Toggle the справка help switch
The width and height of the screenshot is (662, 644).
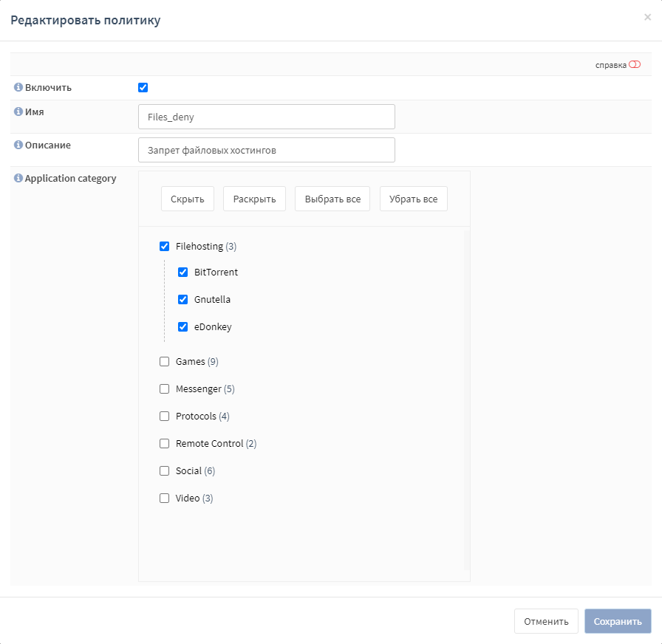[635, 64]
